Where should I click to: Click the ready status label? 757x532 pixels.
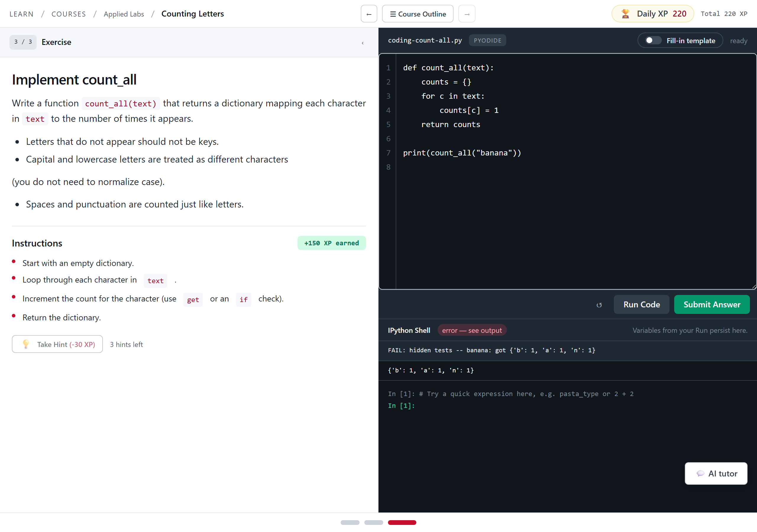click(x=739, y=40)
